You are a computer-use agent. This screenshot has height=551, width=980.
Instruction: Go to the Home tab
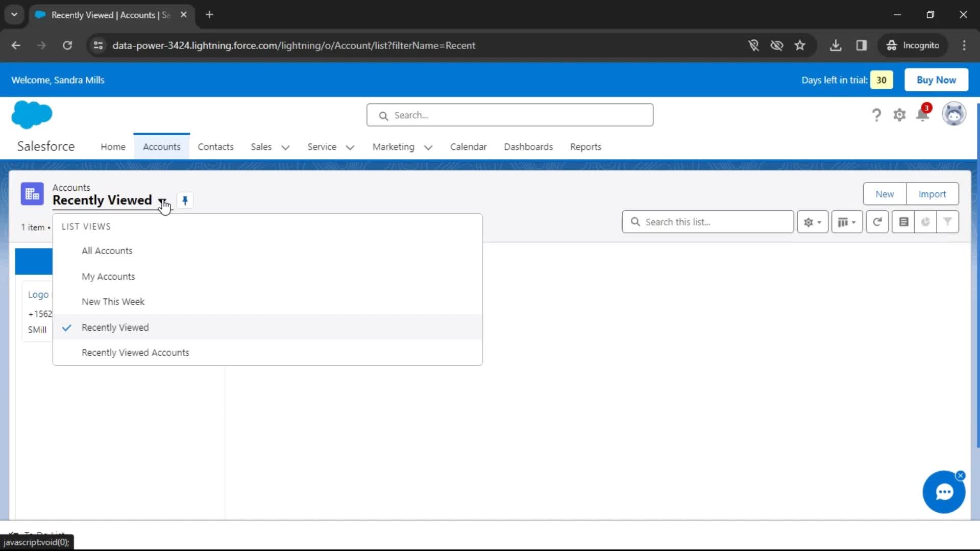click(x=113, y=147)
